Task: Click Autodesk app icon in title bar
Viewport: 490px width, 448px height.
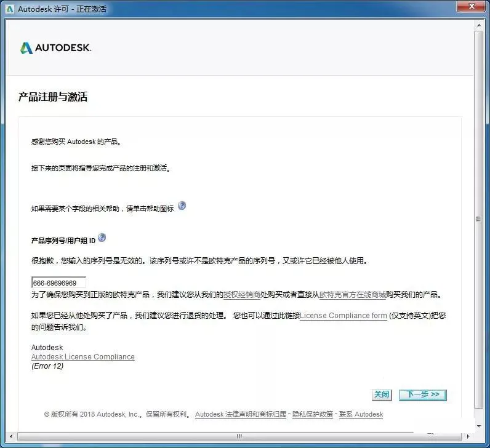Action: (10, 9)
